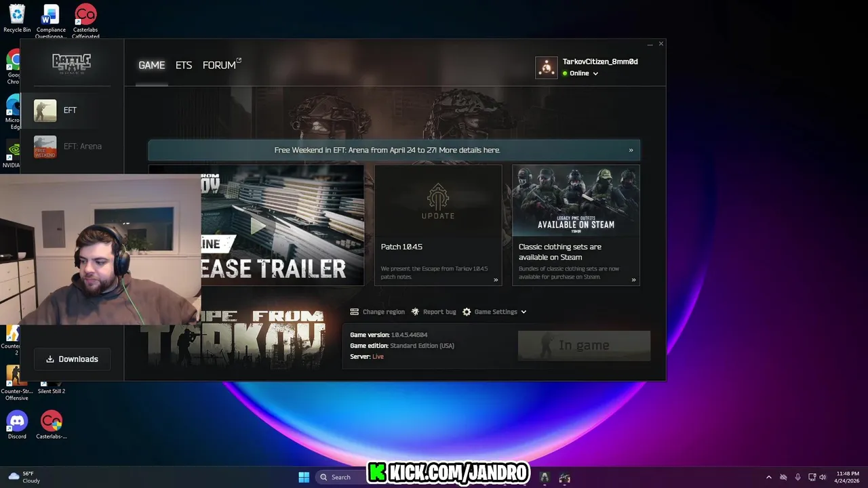868x488 pixels.
Task: Play the release trailer video
Action: (258, 226)
